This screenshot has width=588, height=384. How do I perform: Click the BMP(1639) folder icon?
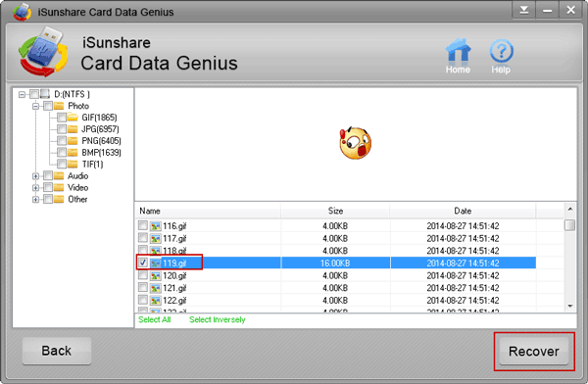coord(73,153)
